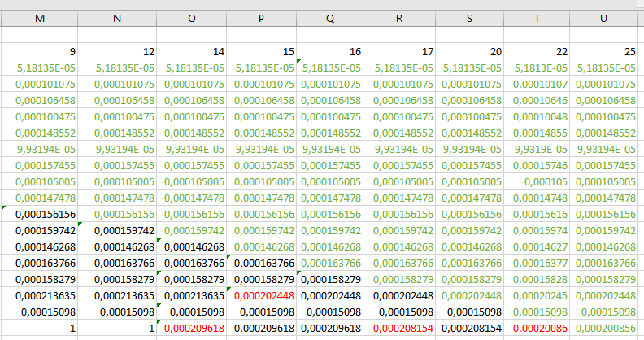Click 0,00015616 cell in column T
Image resolution: width=644 pixels, height=340 pixels.
click(537, 215)
